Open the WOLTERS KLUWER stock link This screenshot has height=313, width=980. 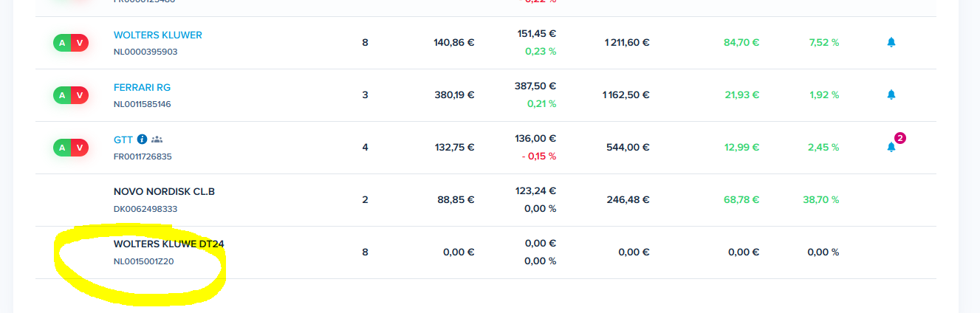tap(158, 35)
